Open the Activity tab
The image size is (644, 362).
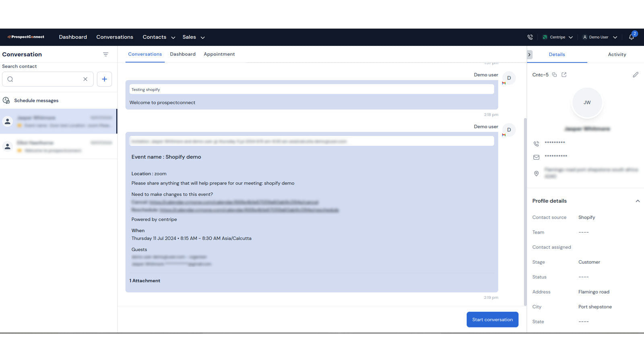617,55
